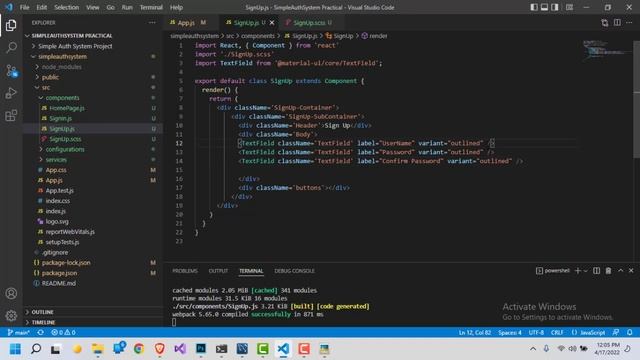
Task: Open the feedback icon in status bar
Action: click(616, 332)
